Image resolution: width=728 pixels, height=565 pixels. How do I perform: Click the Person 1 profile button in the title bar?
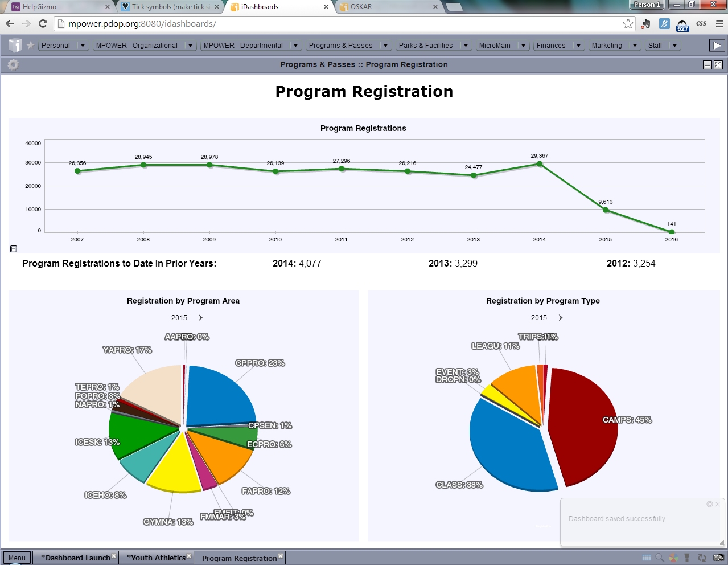[x=647, y=5]
